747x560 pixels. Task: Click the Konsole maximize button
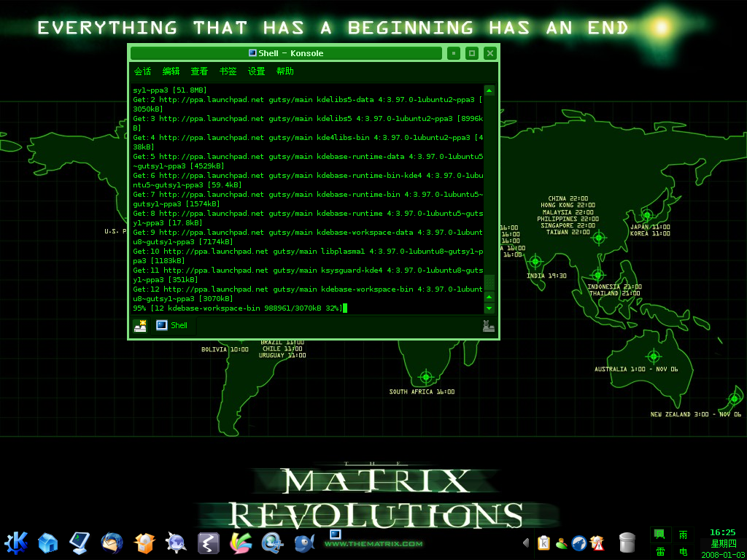click(472, 53)
